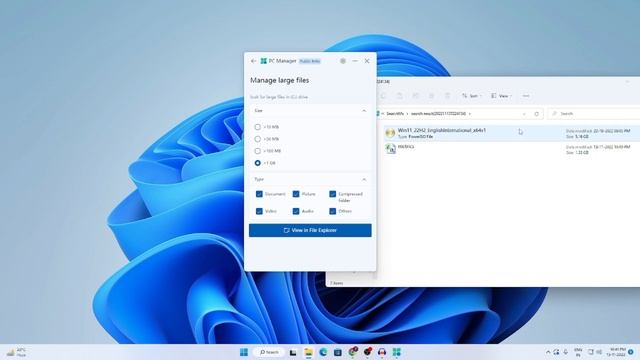
Task: Uncheck the Video file type
Action: 259,211
